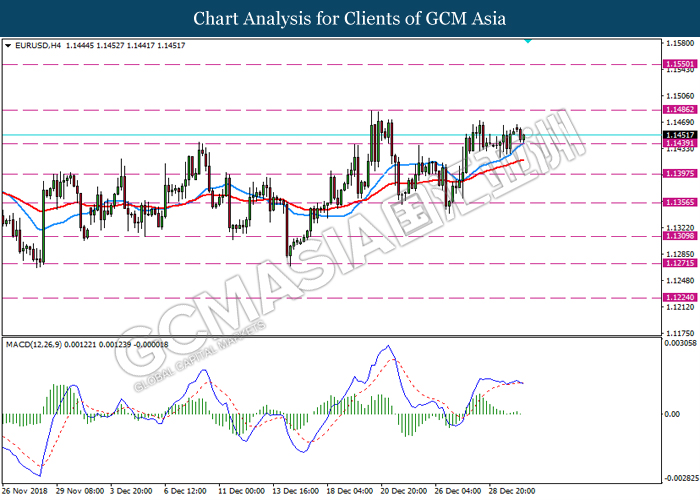Image resolution: width=700 pixels, height=500 pixels.
Task: Click the current price tag 1.14517
Action: coord(679,135)
